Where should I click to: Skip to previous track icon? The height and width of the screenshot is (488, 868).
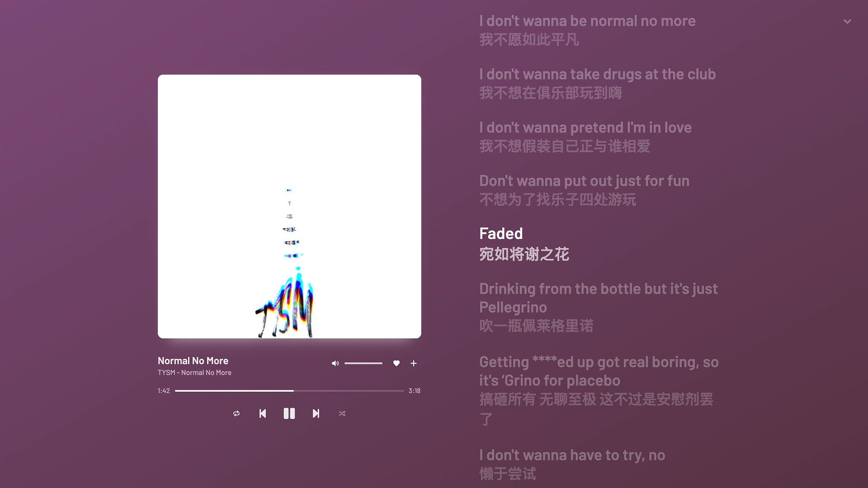point(263,413)
